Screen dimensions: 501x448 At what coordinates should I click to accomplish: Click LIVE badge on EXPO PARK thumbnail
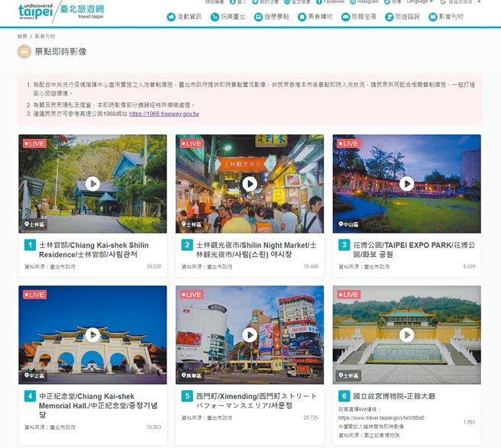348,143
